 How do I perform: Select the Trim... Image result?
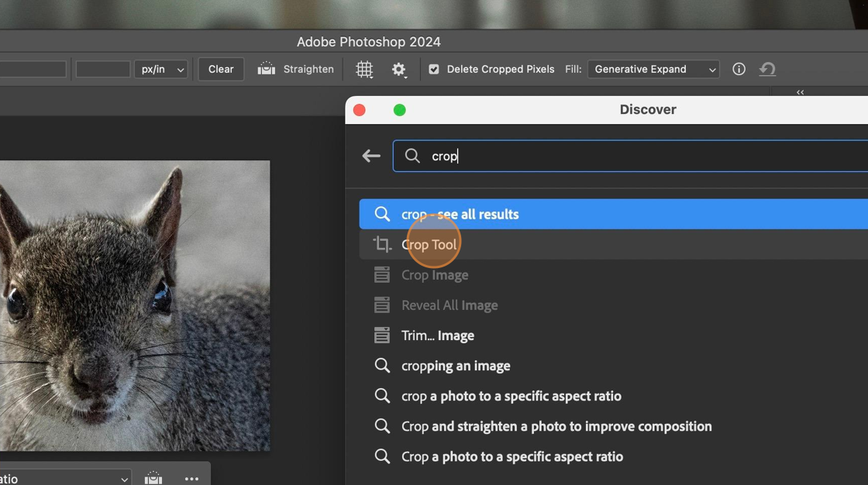(x=613, y=335)
